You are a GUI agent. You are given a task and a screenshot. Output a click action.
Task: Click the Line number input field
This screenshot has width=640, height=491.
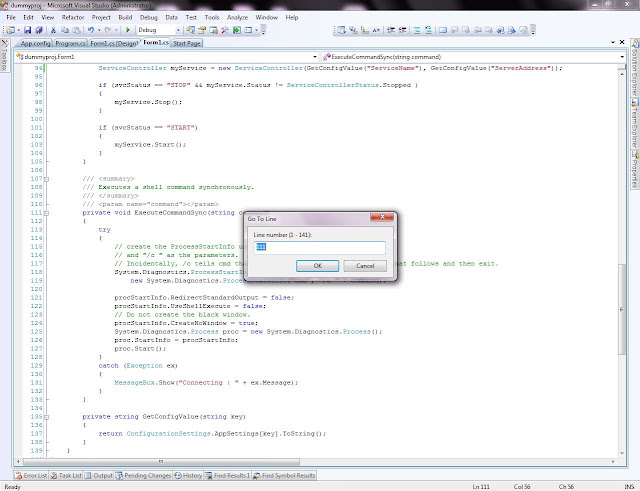click(319, 247)
